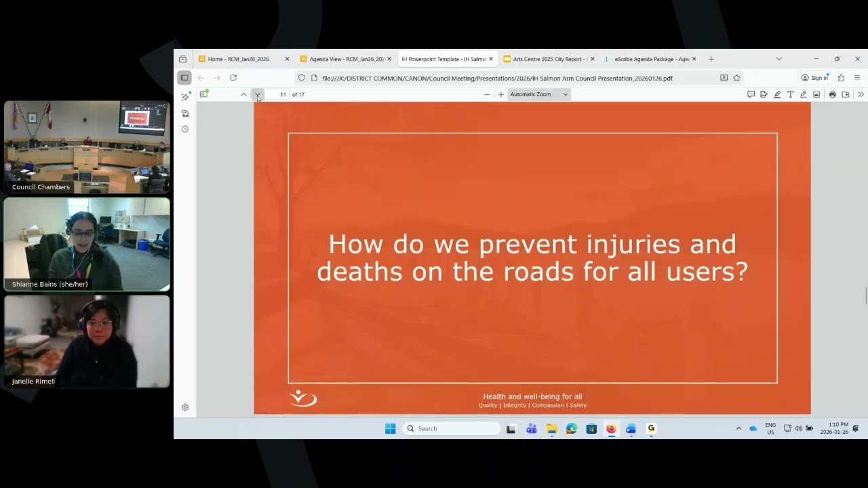The height and width of the screenshot is (488, 868).
Task: Open Firefox sidebar customize gear
Action: point(185,407)
